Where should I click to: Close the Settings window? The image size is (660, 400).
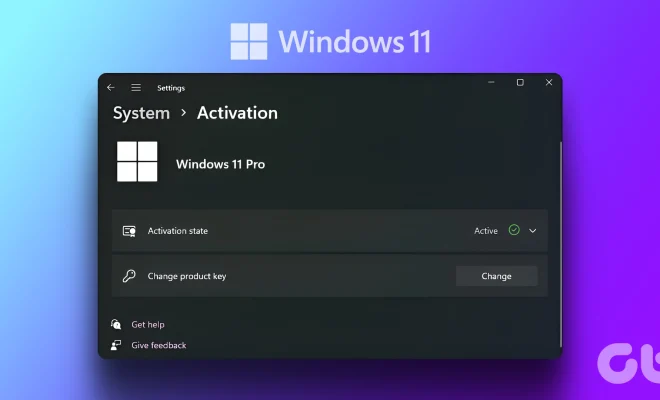[x=549, y=83]
